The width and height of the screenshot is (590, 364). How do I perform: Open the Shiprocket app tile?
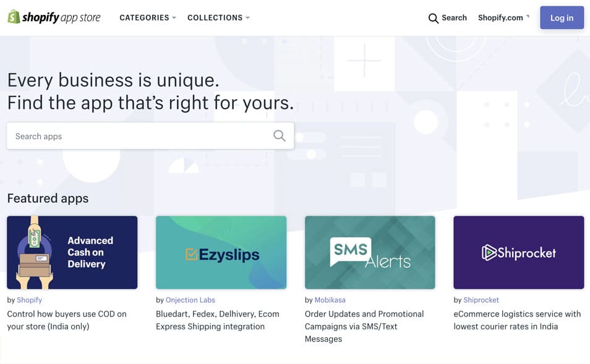(x=518, y=252)
